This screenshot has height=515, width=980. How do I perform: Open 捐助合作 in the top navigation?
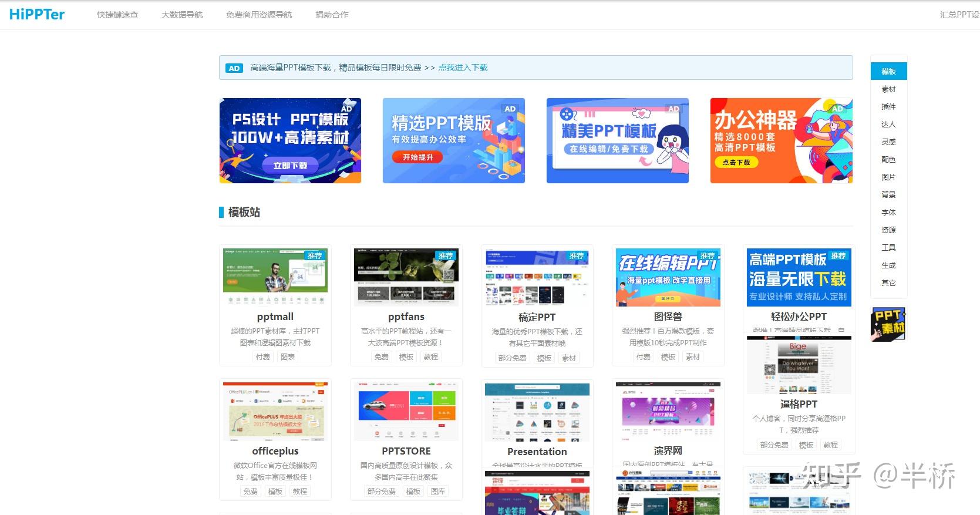332,15
